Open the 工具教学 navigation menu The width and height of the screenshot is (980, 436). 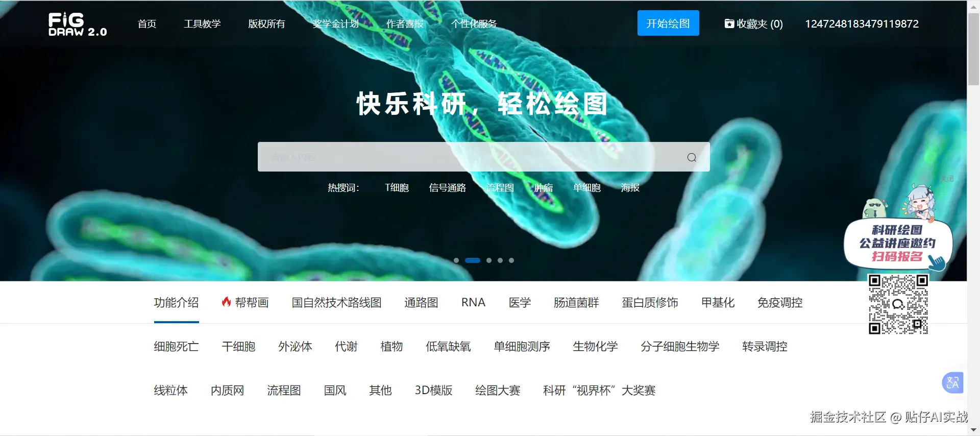pyautogui.click(x=202, y=23)
